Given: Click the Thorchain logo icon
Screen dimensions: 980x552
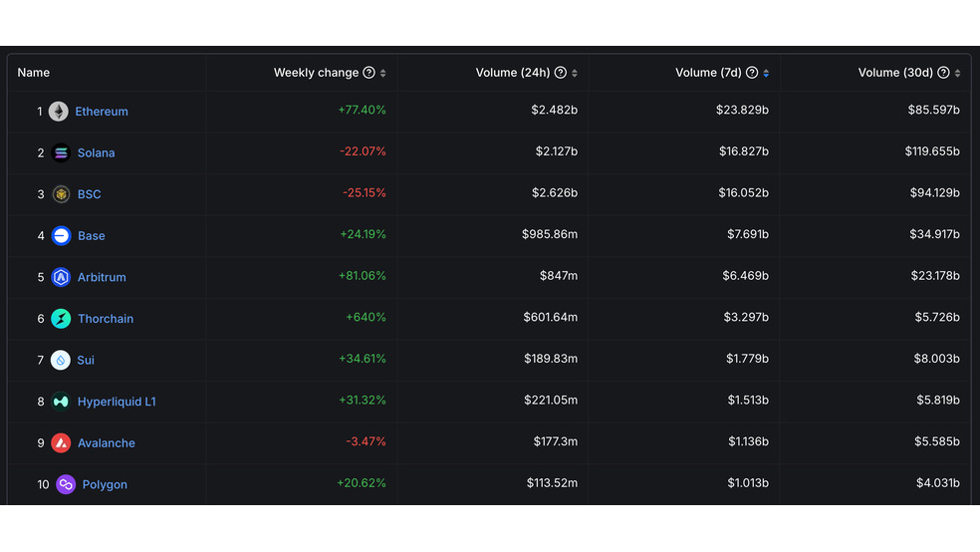Looking at the screenshot, I should [x=61, y=319].
